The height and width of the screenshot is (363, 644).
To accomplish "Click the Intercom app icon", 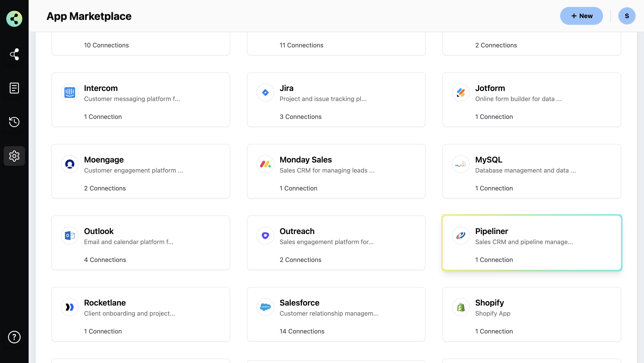I will pos(70,93).
